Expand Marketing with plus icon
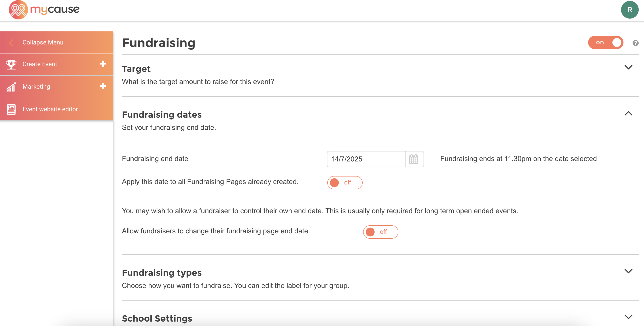Image resolution: width=644 pixels, height=326 pixels. [x=102, y=86]
